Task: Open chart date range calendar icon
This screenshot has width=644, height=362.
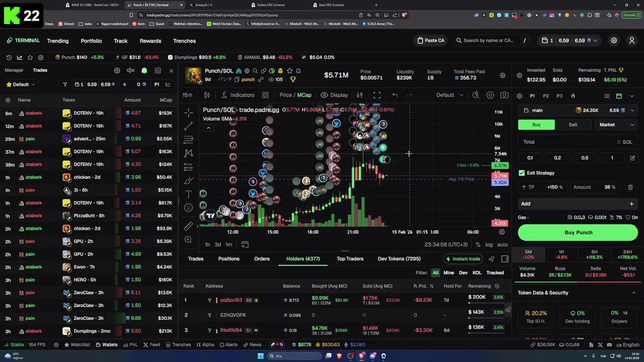Action: tap(245, 244)
